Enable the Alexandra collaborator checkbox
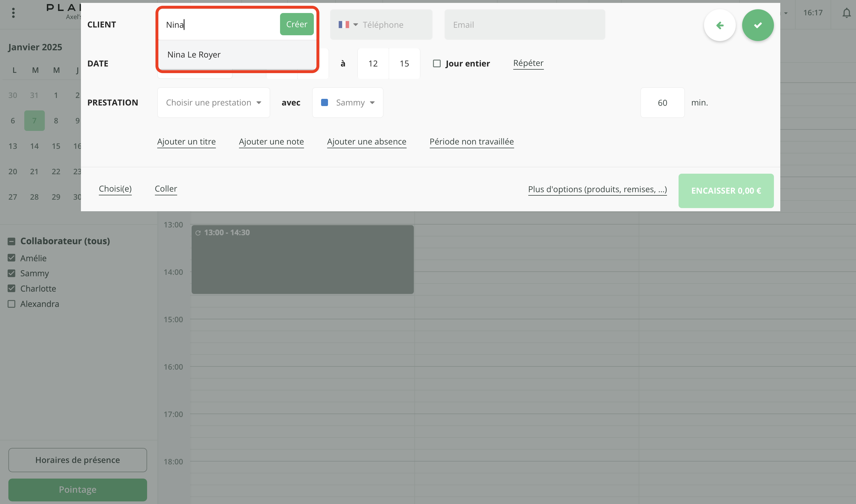The height and width of the screenshot is (504, 856). click(x=12, y=304)
